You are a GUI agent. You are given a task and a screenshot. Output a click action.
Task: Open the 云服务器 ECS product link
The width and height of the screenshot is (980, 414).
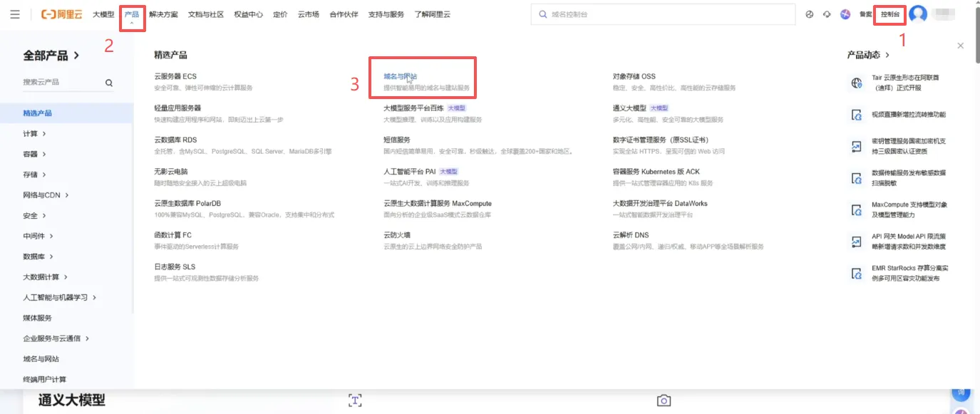(175, 76)
